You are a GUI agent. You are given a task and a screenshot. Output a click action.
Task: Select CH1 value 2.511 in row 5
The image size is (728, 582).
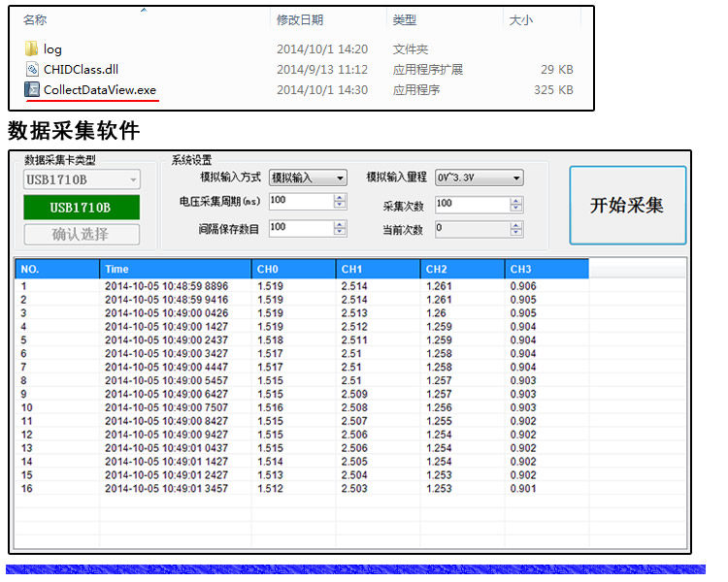coord(354,339)
